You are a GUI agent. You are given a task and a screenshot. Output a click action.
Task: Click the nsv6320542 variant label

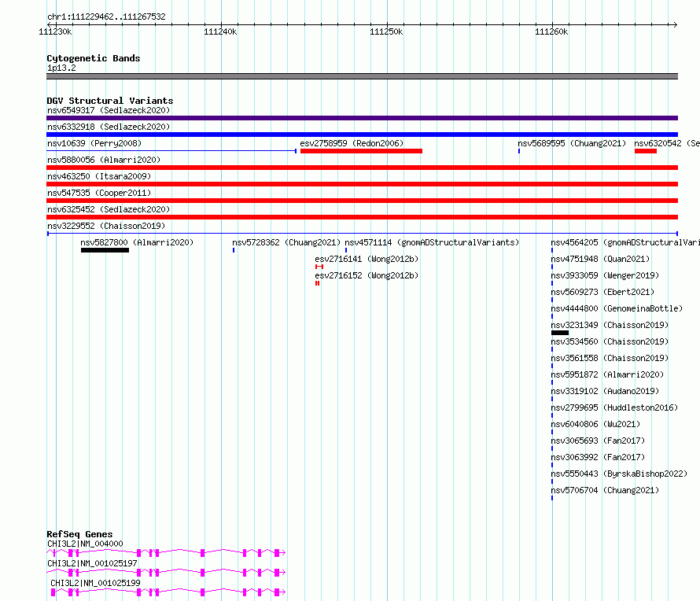(667, 143)
